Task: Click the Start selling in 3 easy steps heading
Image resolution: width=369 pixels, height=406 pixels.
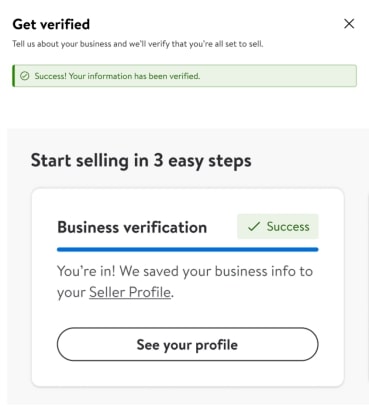Action: 141,161
